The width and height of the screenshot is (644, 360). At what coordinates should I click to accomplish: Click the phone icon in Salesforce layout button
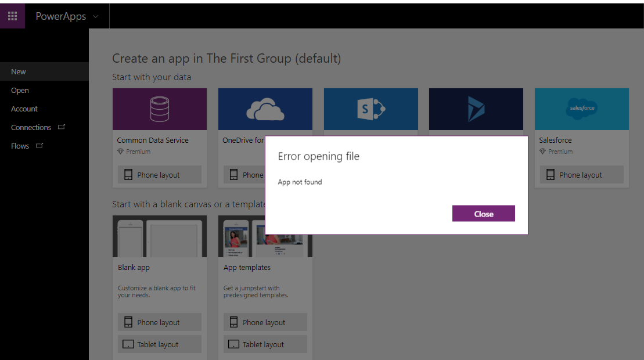click(551, 174)
